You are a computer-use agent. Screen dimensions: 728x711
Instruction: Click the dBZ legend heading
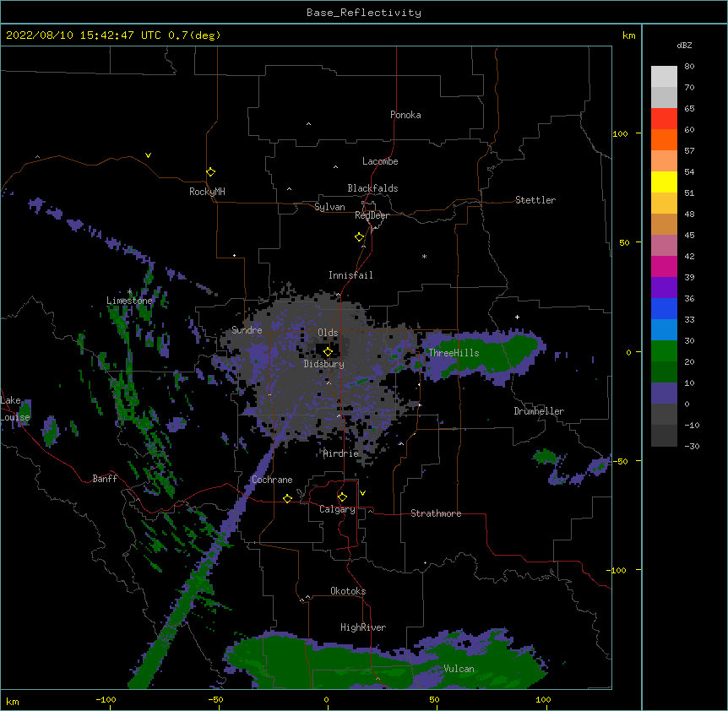(x=684, y=46)
